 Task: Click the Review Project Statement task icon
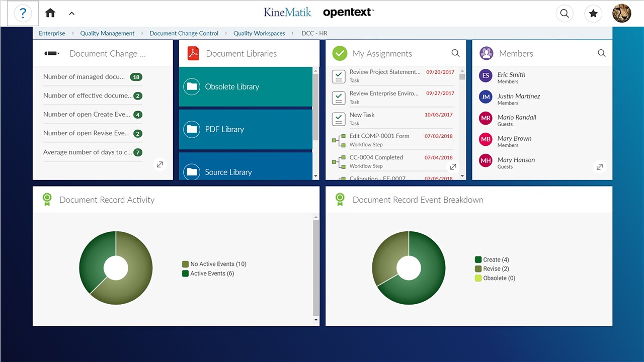[x=339, y=76]
